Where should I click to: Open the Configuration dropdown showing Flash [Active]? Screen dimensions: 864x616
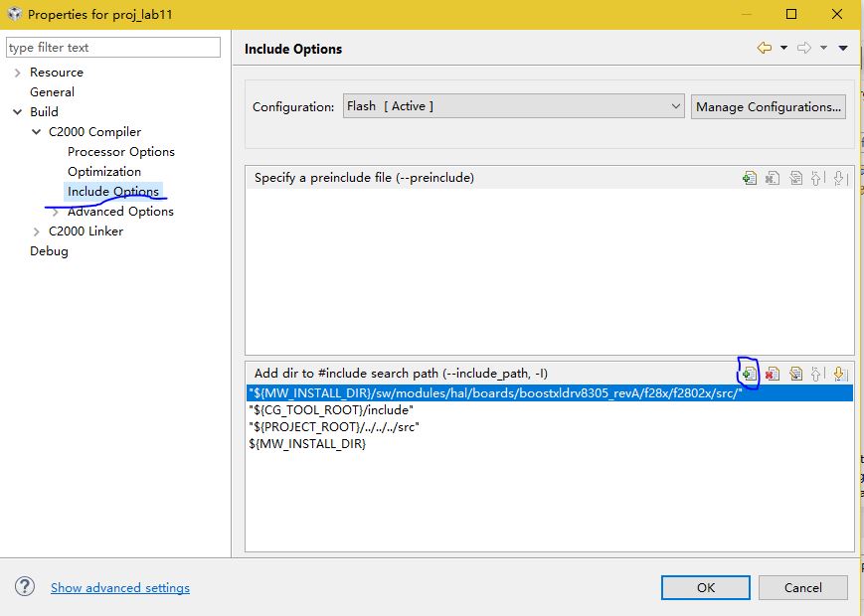coord(514,106)
